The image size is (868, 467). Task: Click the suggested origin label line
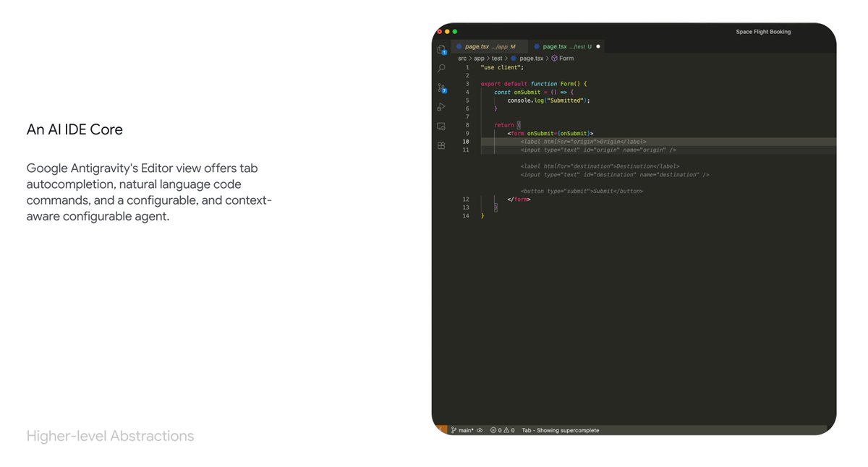click(x=583, y=142)
